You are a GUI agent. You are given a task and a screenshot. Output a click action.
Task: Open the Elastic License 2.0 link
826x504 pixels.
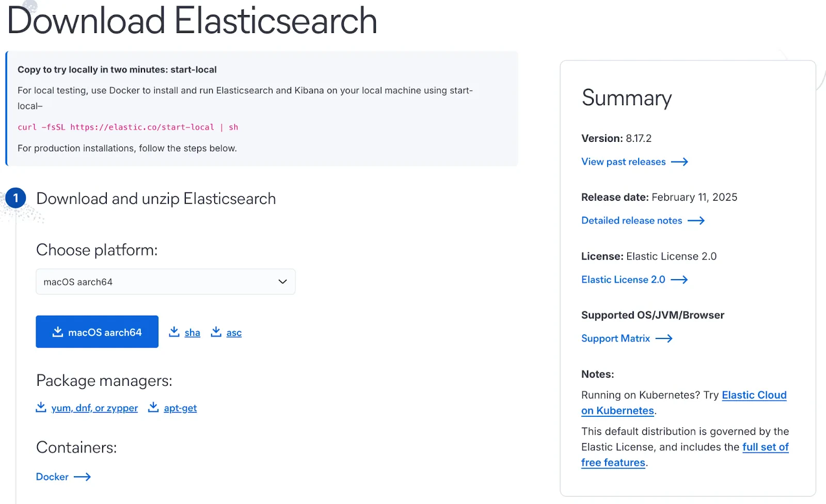click(x=623, y=279)
